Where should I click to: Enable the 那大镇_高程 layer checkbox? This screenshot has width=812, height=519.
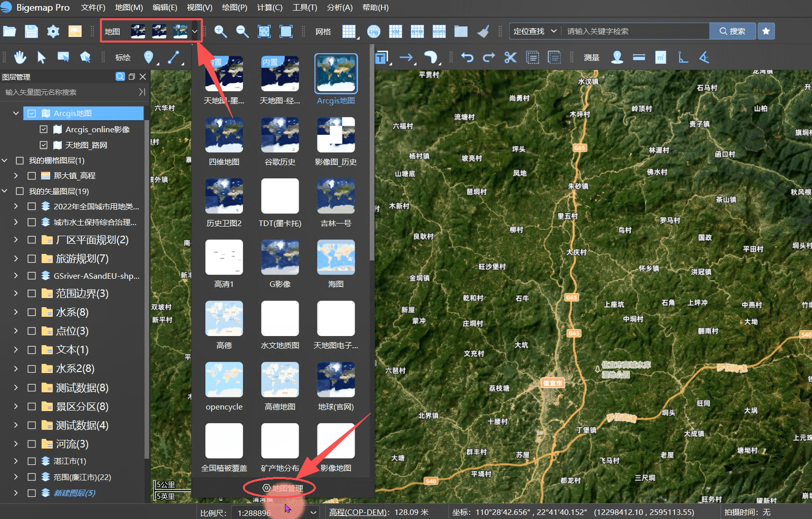pos(31,176)
